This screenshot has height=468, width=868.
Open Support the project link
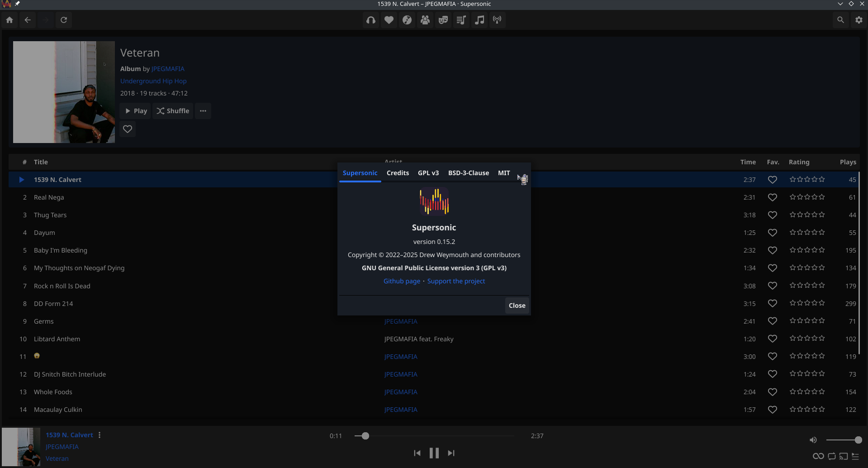click(456, 281)
